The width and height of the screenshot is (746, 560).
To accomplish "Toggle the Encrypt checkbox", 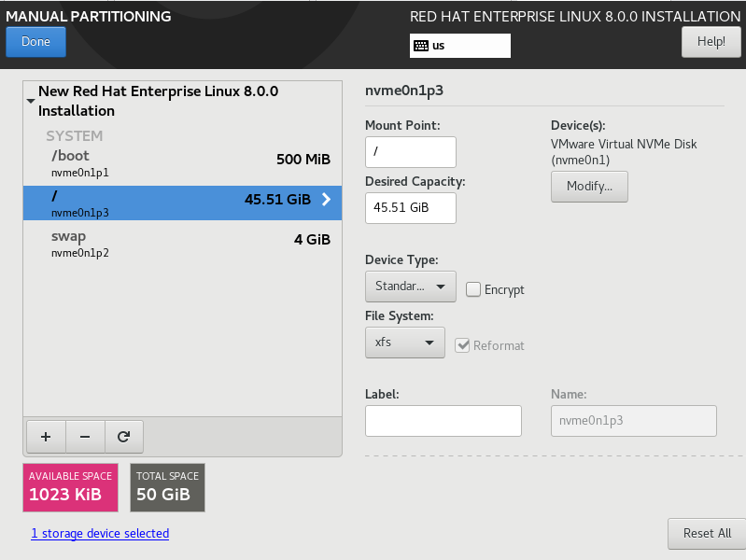I will coord(473,289).
